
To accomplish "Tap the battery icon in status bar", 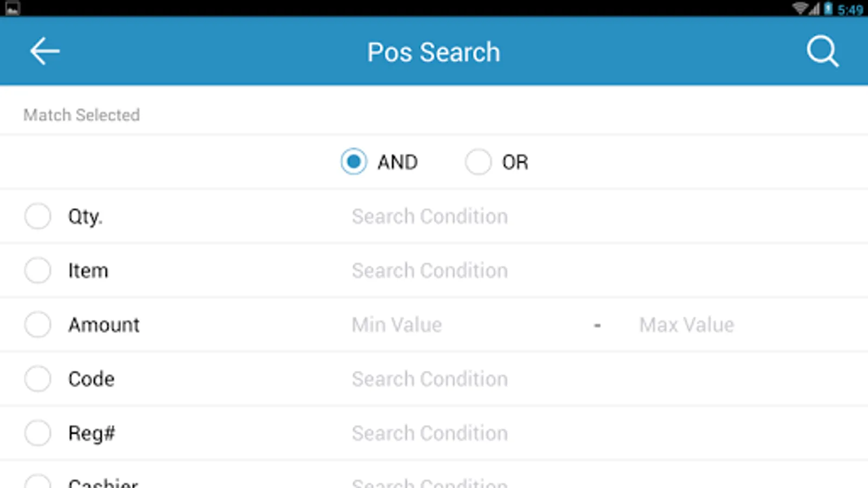I will [828, 8].
